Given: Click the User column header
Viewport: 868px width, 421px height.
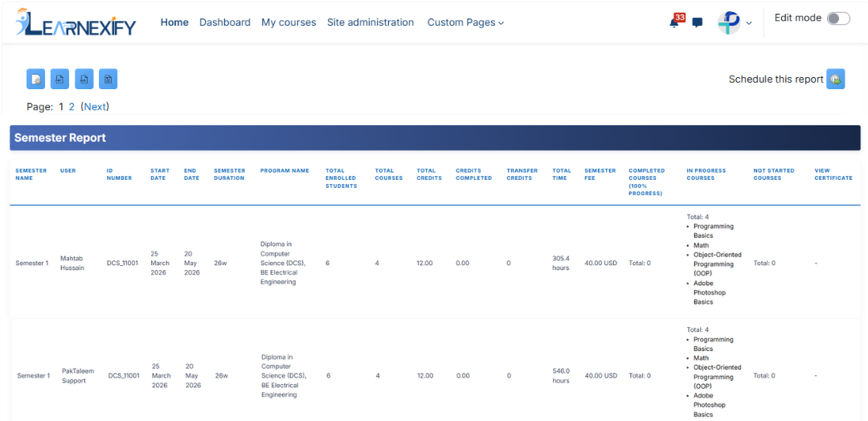Looking at the screenshot, I should pyautogui.click(x=68, y=171).
